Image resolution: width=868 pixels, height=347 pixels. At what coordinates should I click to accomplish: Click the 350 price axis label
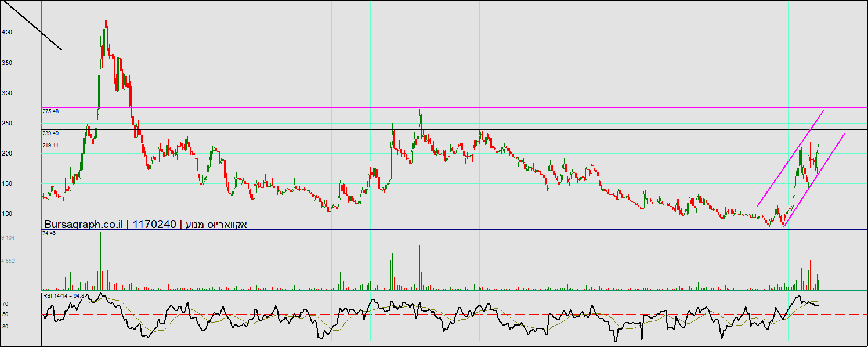(7, 63)
